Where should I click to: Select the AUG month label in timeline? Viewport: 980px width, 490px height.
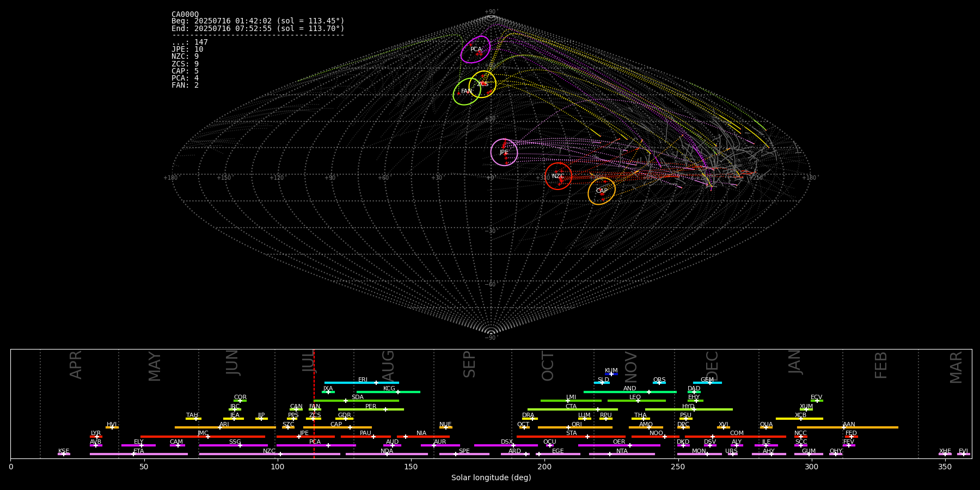pos(388,365)
